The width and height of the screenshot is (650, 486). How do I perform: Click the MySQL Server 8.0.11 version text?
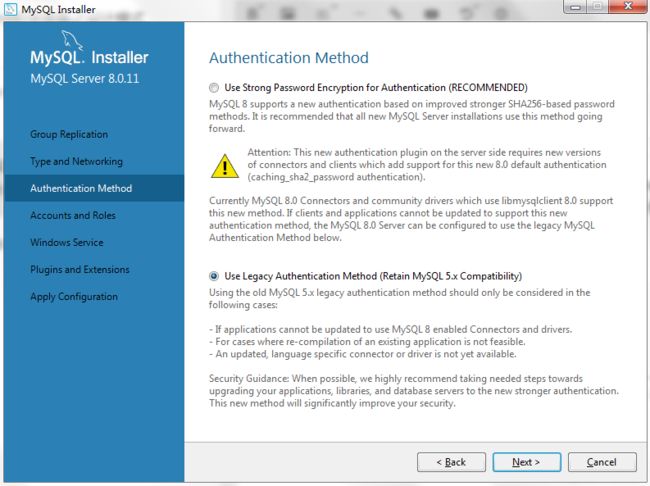tap(85, 78)
